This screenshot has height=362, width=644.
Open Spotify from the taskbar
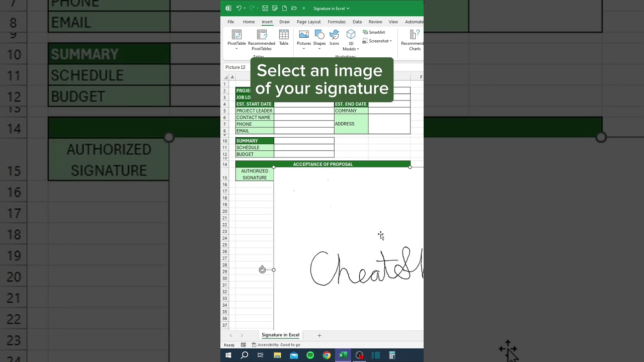pos(310,355)
